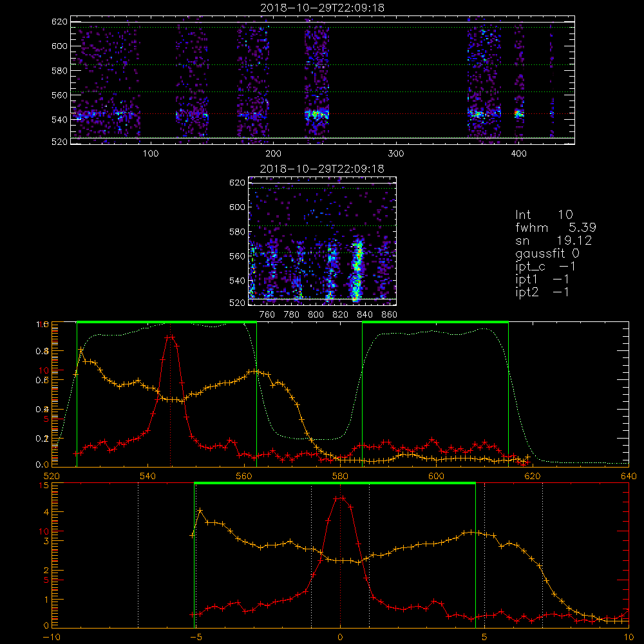Image resolution: width=644 pixels, height=644 pixels.
Task: Click x-axis label 860 of small spectrogram
Action: point(390,315)
